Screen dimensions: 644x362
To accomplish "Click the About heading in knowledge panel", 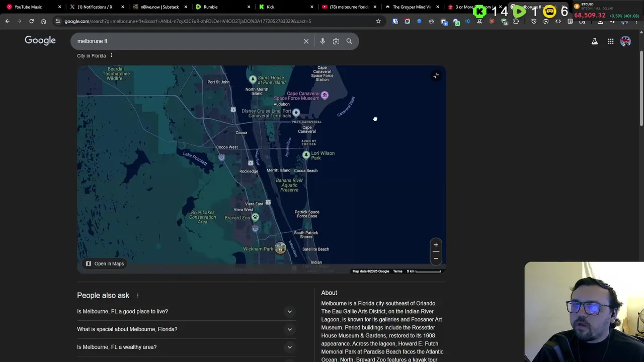I will tap(329, 293).
